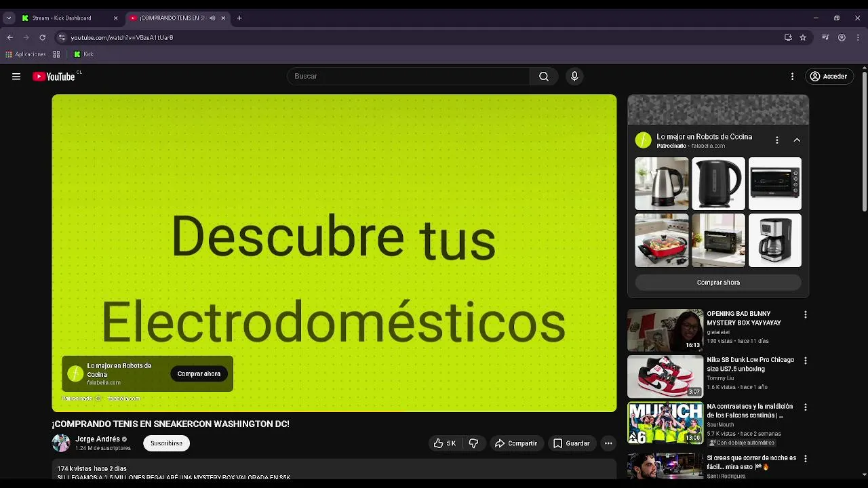Click falabella.com link under the video ad
The width and height of the screenshot is (868, 488).
click(124, 399)
